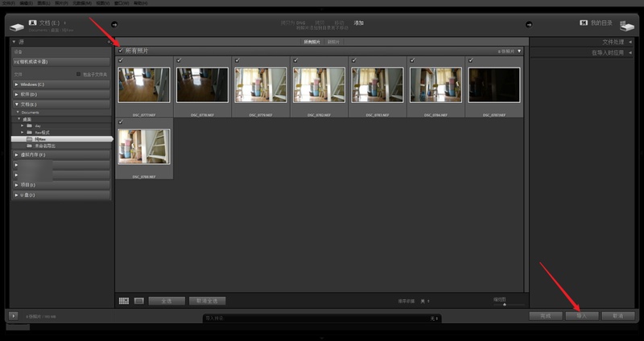The height and width of the screenshot is (341, 644).
Task: Click the destination catalog drive icon
Action: tap(628, 25)
